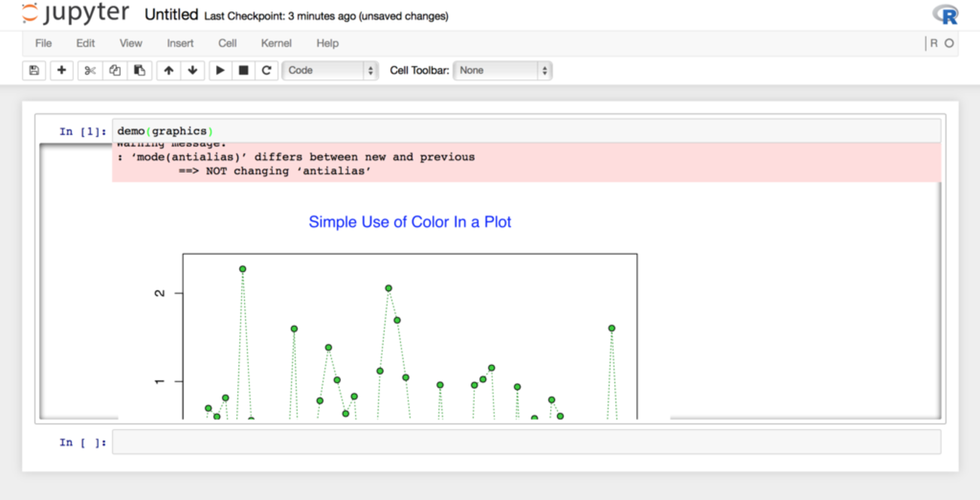Paste cell below using the clipboard icon
The height and width of the screenshot is (500, 980).
coord(139,70)
